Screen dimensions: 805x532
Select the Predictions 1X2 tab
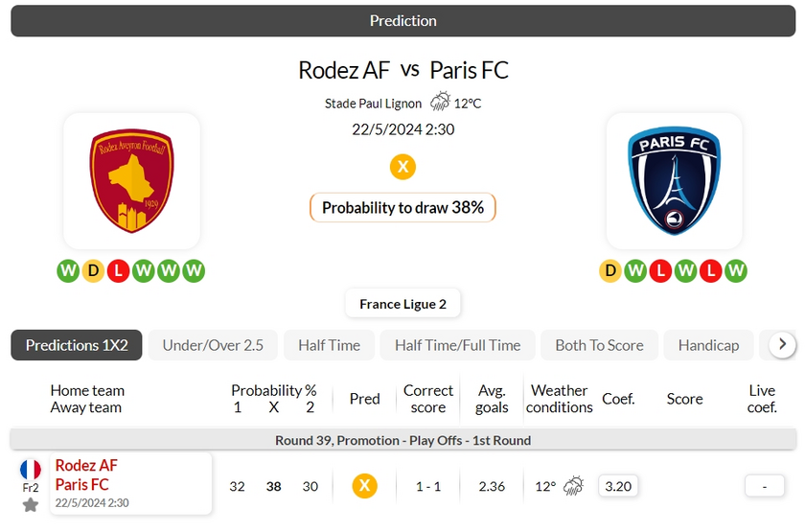pos(77,345)
